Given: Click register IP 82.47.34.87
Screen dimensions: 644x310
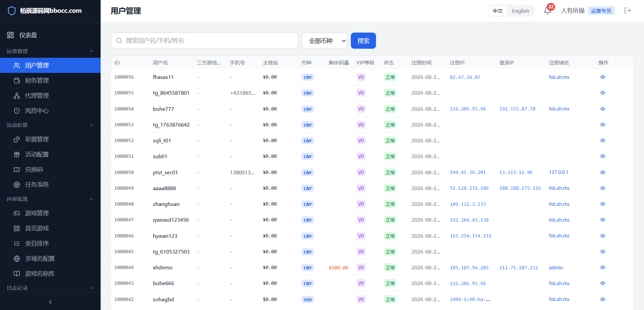Looking at the screenshot, I should click(465, 77).
